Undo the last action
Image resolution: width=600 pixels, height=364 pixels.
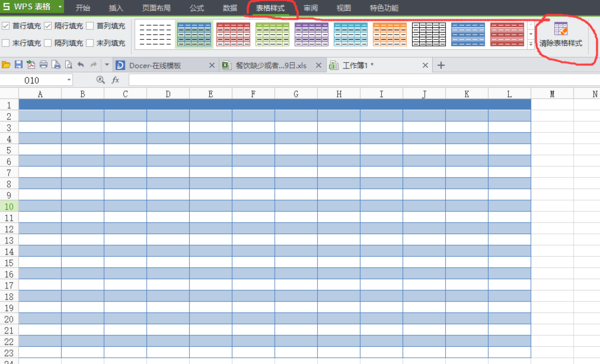tap(81, 65)
